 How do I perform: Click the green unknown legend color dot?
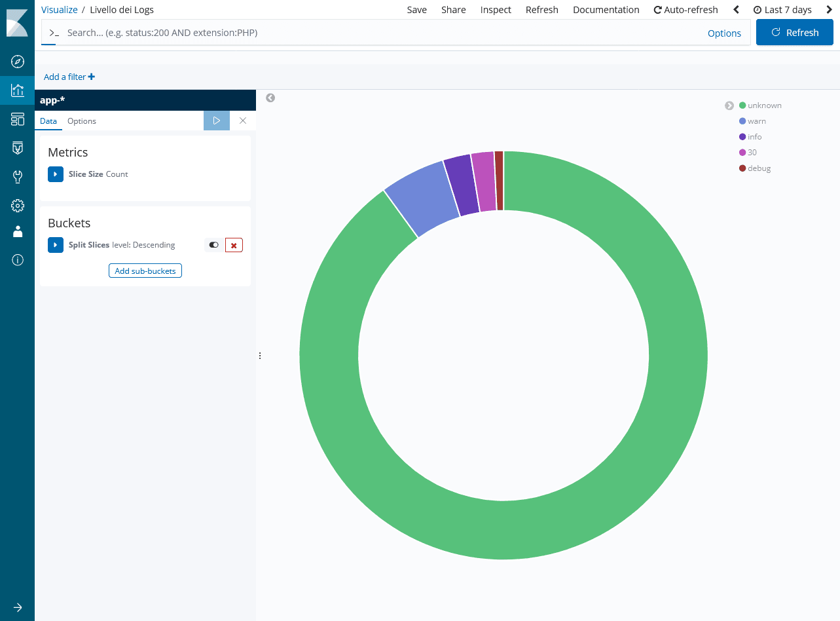coord(742,105)
